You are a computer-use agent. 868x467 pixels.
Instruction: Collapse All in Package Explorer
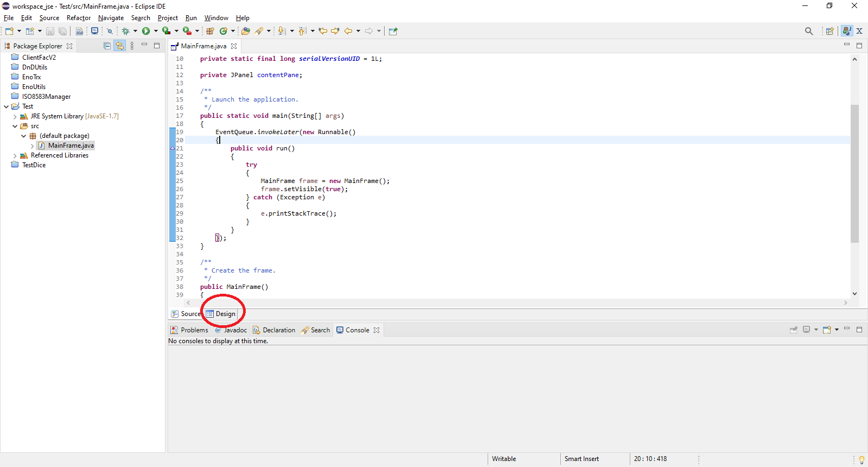(x=107, y=46)
